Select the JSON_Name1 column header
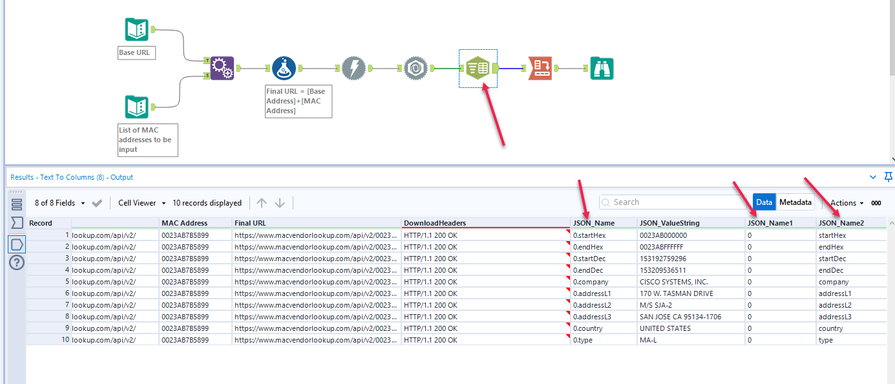 781,223
